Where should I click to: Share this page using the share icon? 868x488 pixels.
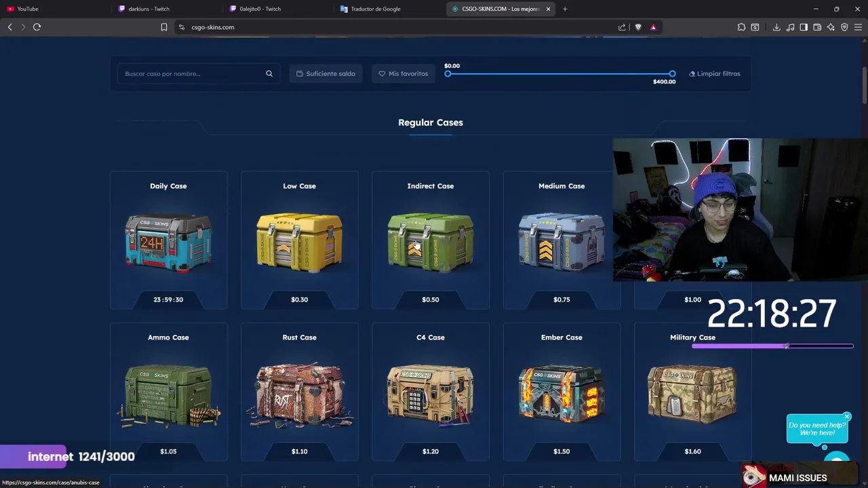[622, 27]
